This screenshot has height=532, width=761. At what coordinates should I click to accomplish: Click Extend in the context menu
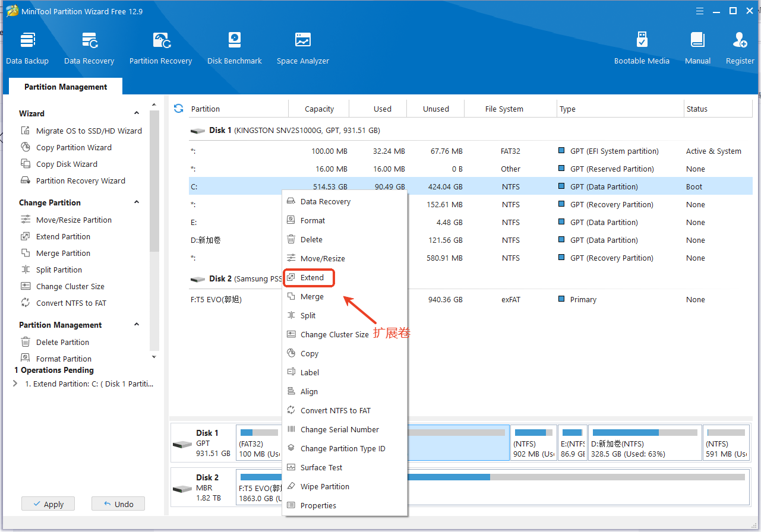pos(345,277)
